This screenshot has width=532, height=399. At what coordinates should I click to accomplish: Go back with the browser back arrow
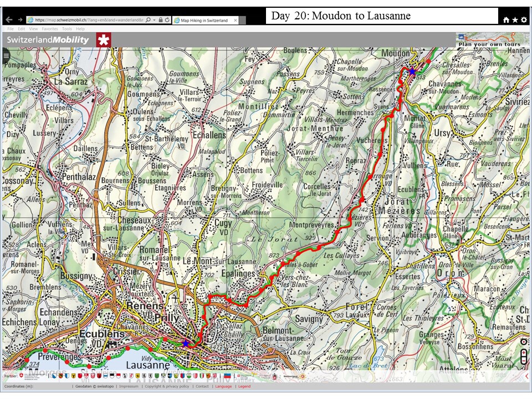click(x=9, y=20)
